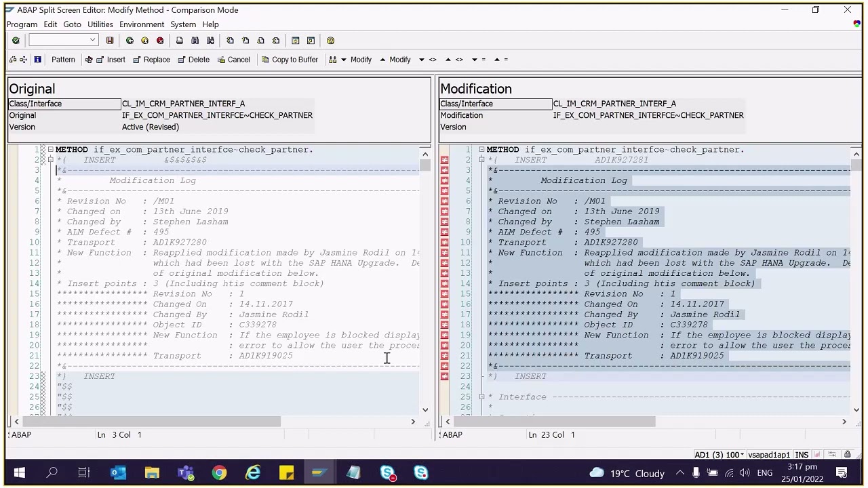Click the Create New Session icon
Viewport: 868px width, 488px height.
pyautogui.click(x=295, y=41)
